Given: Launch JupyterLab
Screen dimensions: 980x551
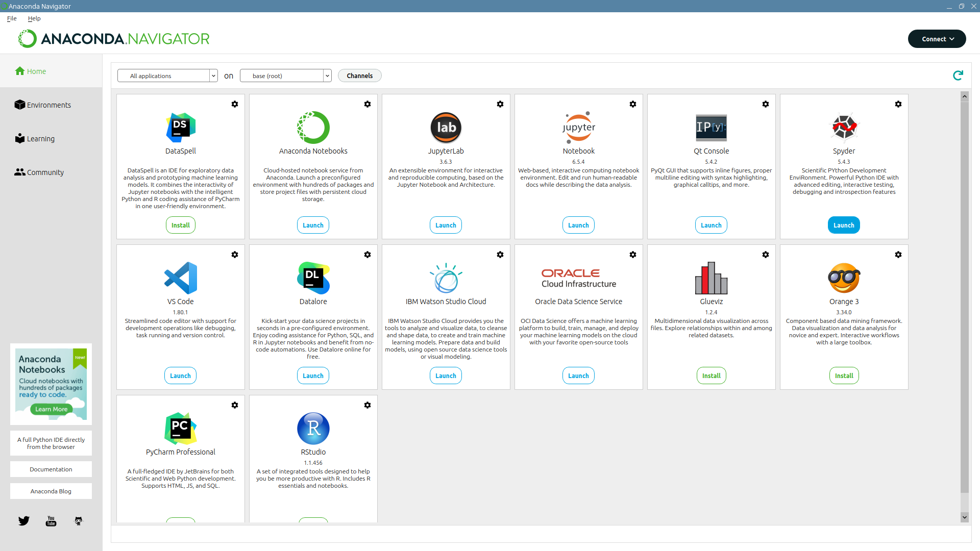Looking at the screenshot, I should (446, 225).
